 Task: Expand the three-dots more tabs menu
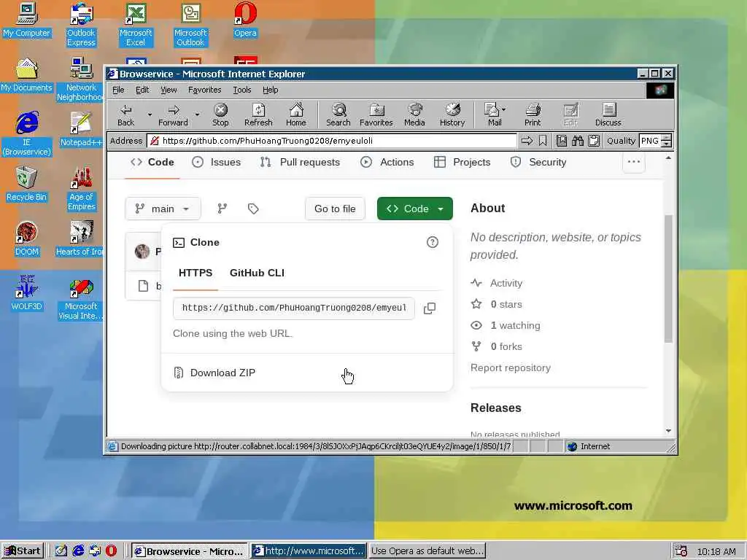(634, 162)
